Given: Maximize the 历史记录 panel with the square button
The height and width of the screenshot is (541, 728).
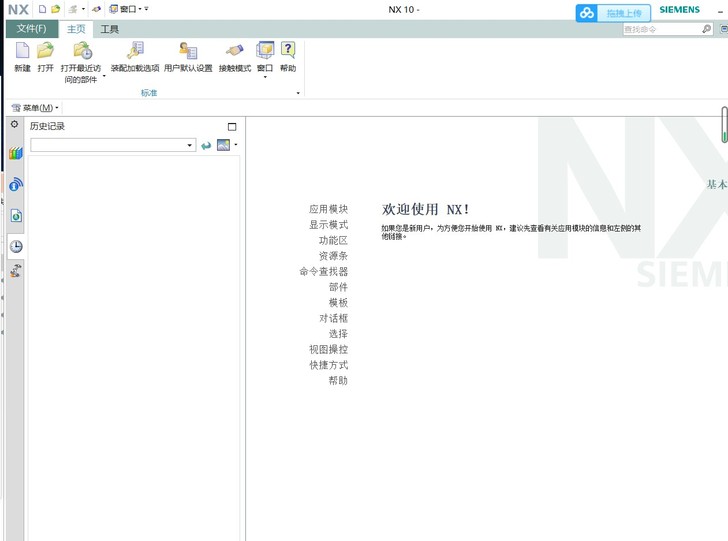Looking at the screenshot, I should (232, 127).
